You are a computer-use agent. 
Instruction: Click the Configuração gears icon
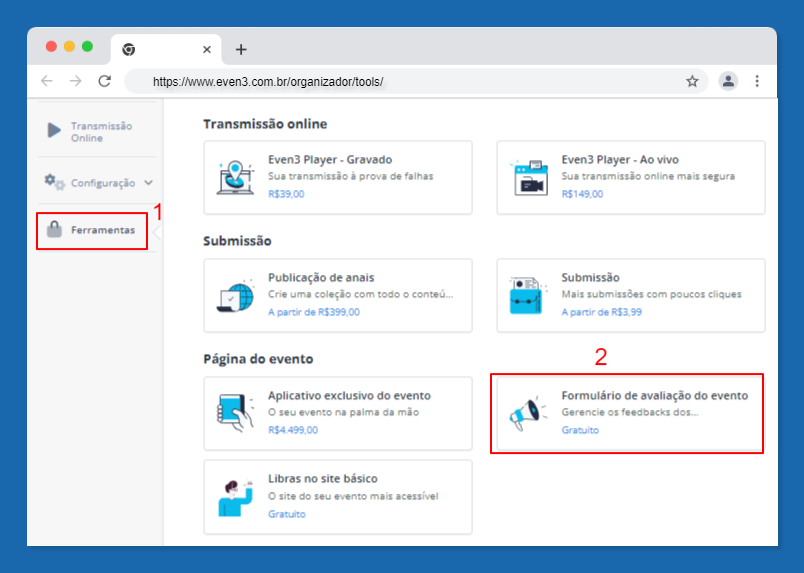point(54,182)
